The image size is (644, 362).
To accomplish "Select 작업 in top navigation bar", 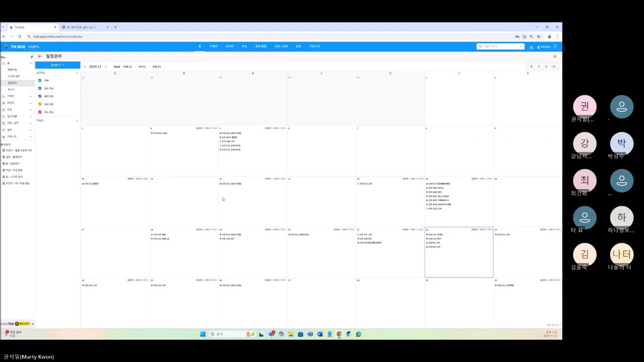I will pyautogui.click(x=244, y=46).
